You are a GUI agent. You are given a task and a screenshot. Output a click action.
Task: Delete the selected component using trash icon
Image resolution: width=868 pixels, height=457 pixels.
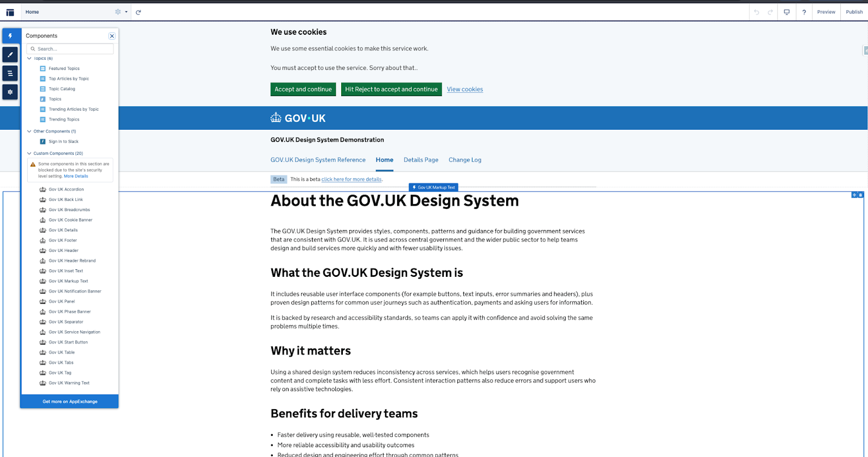[x=860, y=195]
